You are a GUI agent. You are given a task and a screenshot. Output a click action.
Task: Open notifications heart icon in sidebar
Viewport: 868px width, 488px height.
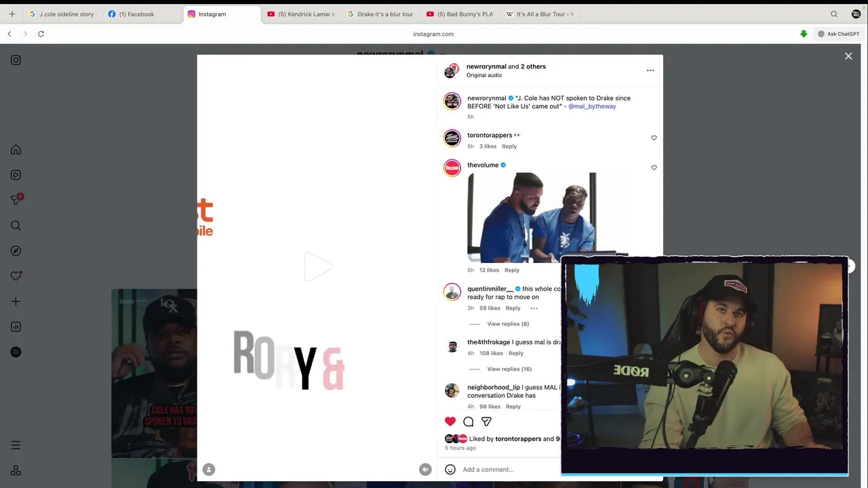(16, 276)
